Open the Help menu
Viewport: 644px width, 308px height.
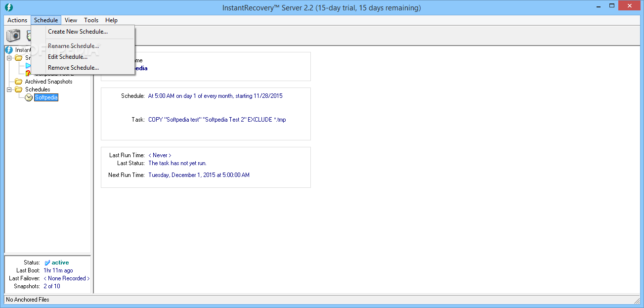tap(111, 20)
